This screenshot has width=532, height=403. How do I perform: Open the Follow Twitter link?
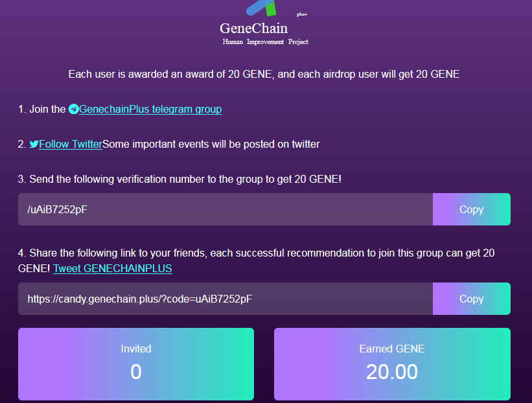tap(71, 144)
